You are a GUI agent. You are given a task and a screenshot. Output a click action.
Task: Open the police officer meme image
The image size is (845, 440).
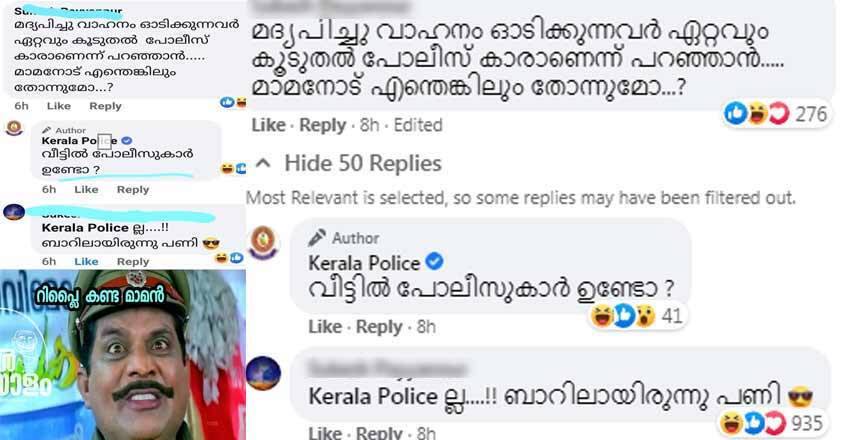pyautogui.click(x=123, y=355)
